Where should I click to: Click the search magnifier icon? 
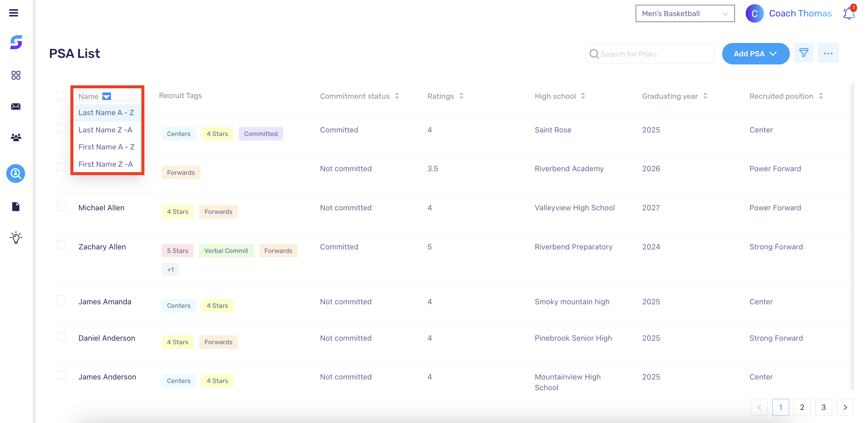pos(594,54)
